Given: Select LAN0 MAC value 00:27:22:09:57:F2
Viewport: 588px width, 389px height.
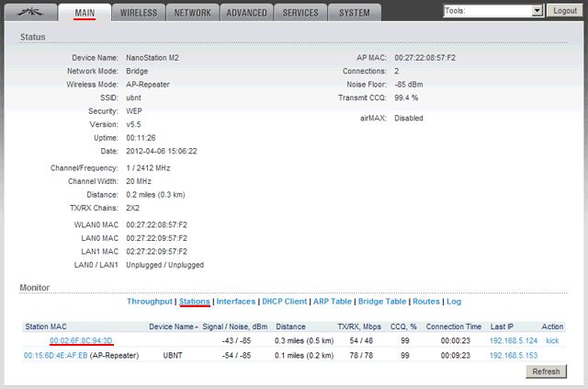Looking at the screenshot, I should click(156, 238).
